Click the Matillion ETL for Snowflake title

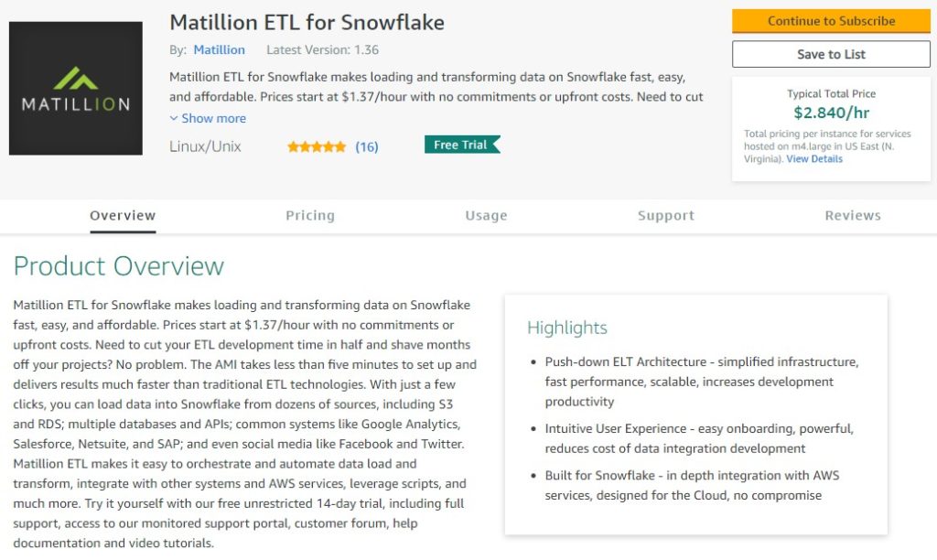(307, 21)
